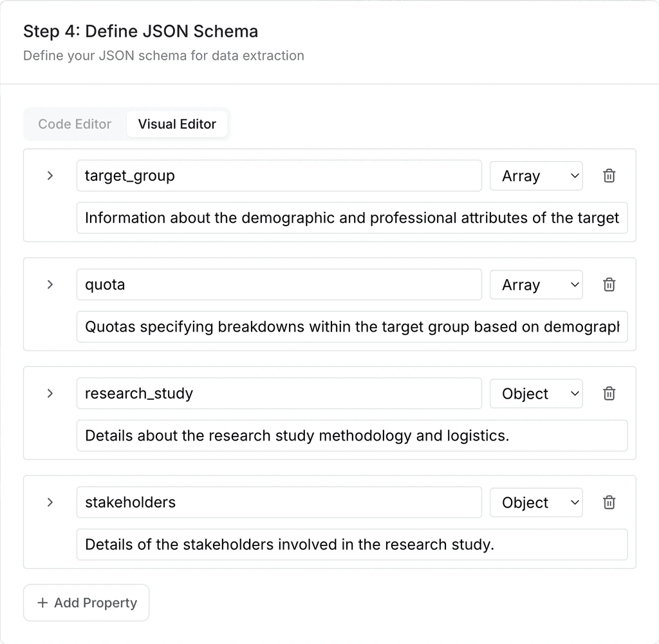Select the Visual Editor tab
659x644 pixels.
(x=177, y=124)
